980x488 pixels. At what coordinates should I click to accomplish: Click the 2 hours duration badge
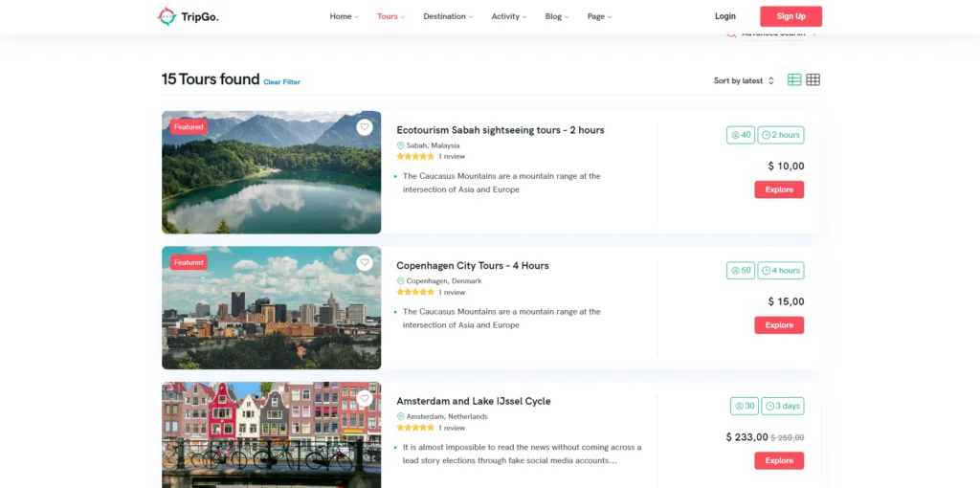(781, 135)
